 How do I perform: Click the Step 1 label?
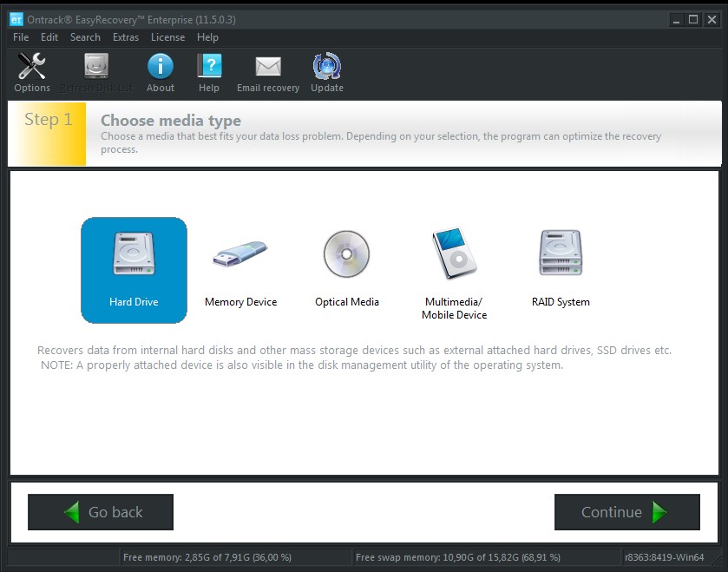[x=49, y=119]
